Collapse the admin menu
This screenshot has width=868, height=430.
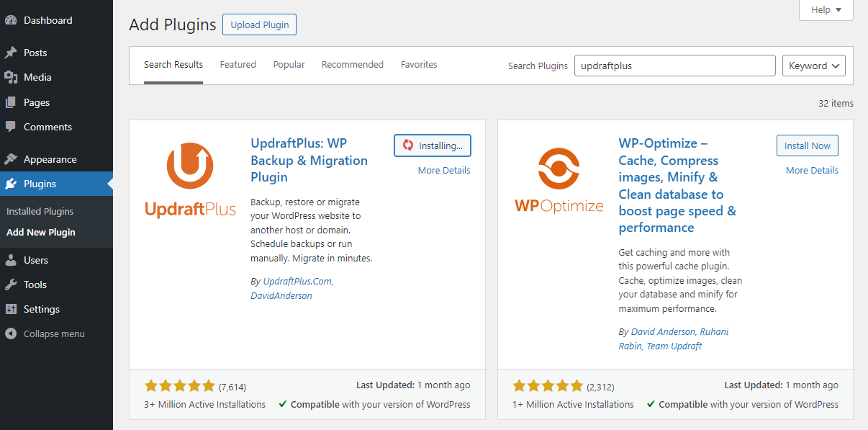(50, 333)
